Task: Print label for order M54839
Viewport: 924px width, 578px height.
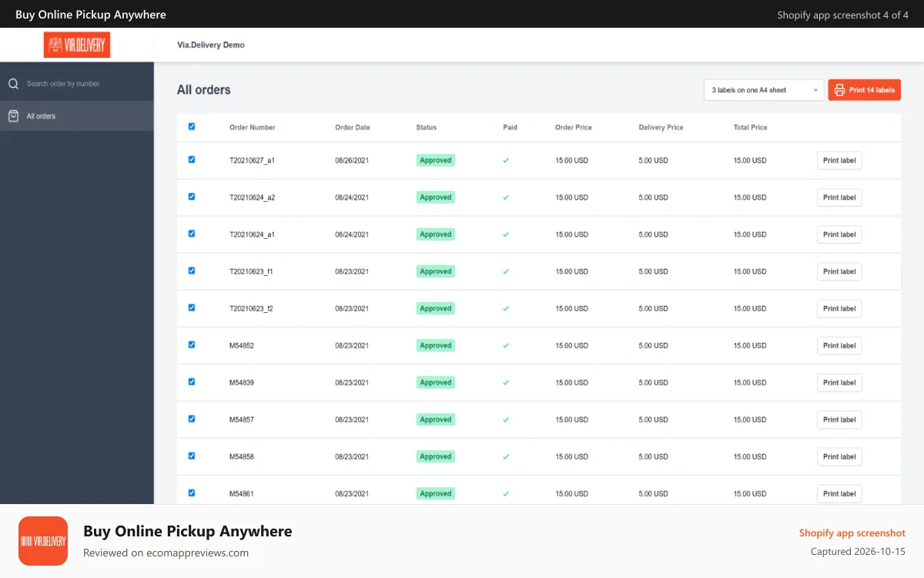Action: (839, 382)
